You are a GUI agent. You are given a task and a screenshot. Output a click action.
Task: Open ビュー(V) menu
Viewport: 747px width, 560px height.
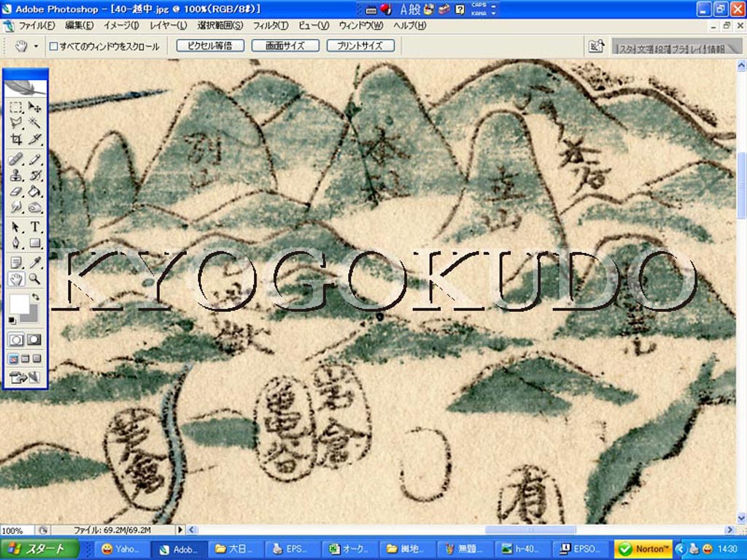314,26
